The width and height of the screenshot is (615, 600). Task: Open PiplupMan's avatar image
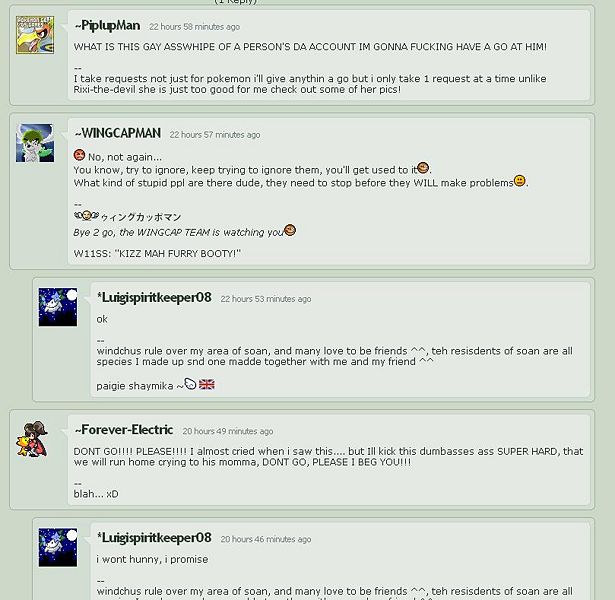pos(35,35)
